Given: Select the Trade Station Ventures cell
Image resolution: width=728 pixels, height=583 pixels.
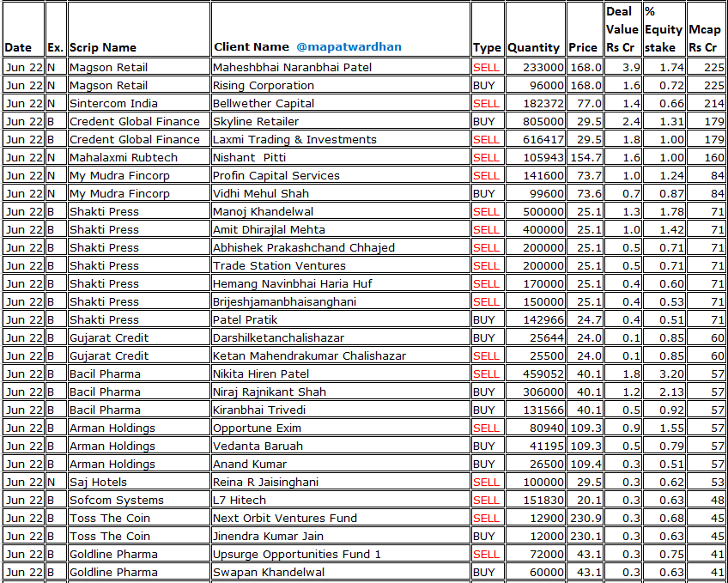Looking at the screenshot, I should point(340,266).
